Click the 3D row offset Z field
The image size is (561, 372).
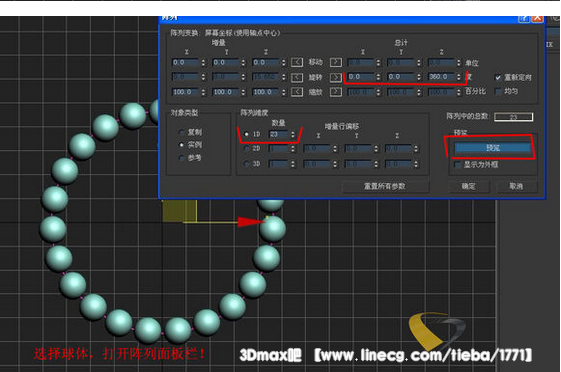(399, 164)
